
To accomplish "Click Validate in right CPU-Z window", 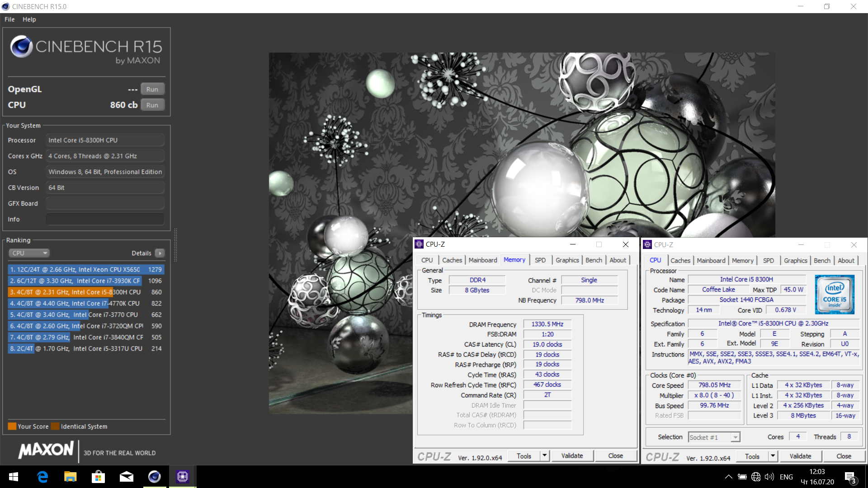I will coord(800,456).
